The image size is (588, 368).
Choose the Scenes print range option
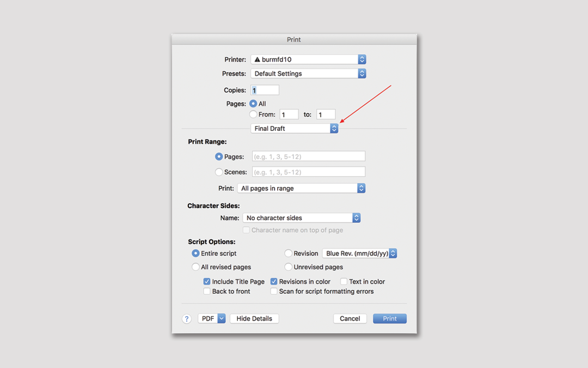click(x=219, y=172)
